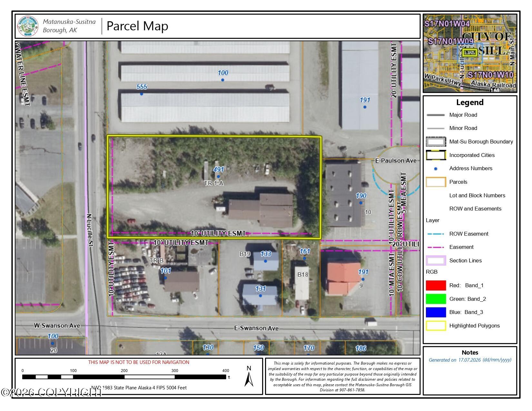The width and height of the screenshot is (532, 411).
Task: Click the blue address dot under 131
Action: [260, 296]
